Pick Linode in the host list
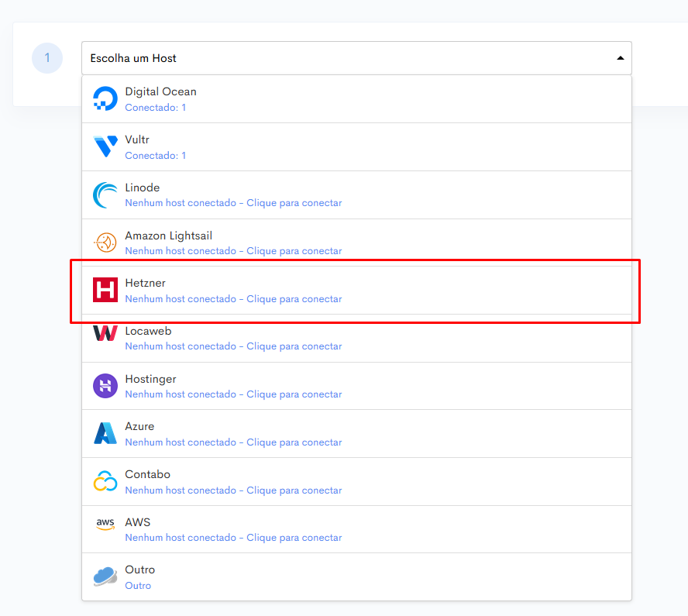 [142, 188]
